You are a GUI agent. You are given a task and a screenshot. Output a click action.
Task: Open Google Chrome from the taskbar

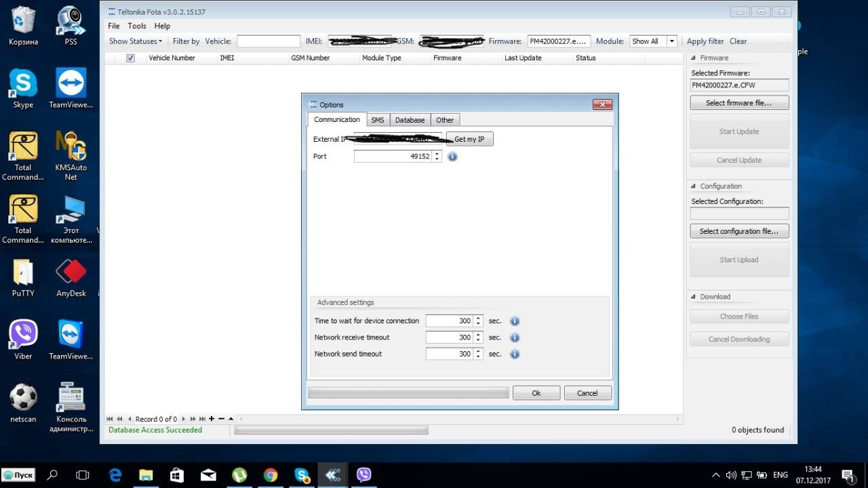click(271, 475)
